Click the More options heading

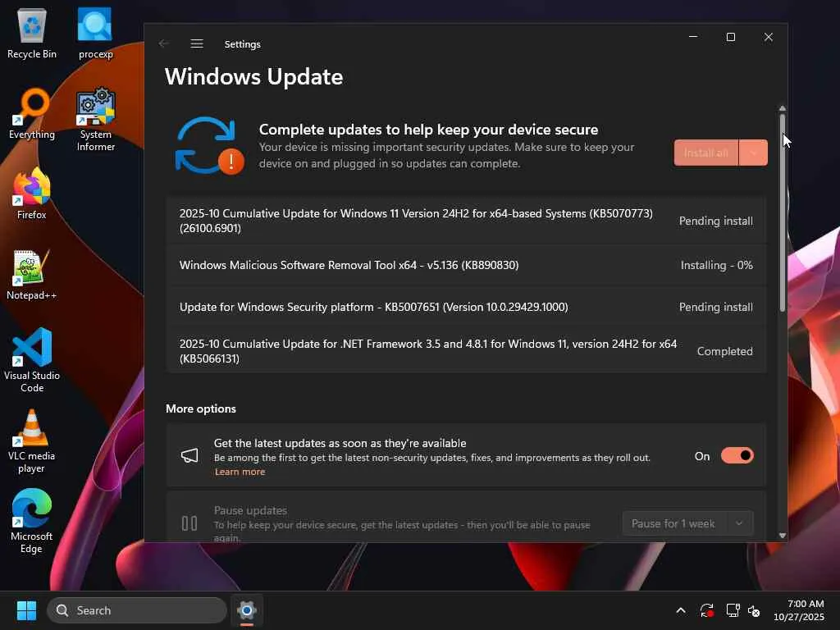(201, 409)
